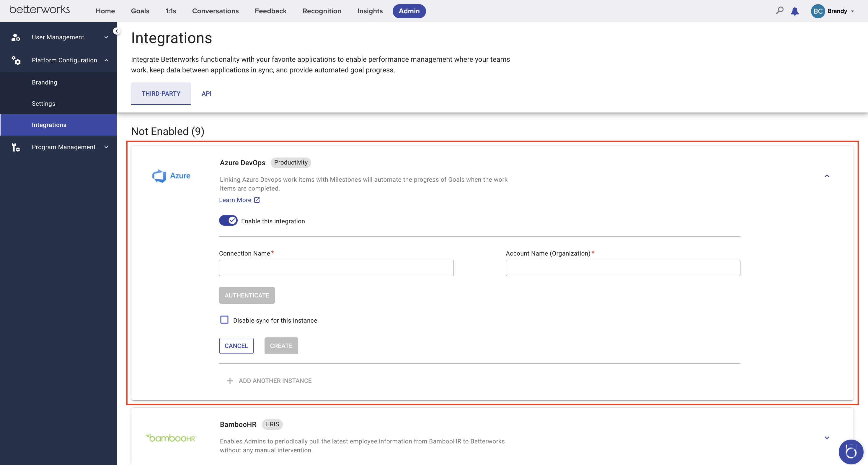
Task: Open the Conversations menu item
Action: click(x=215, y=11)
